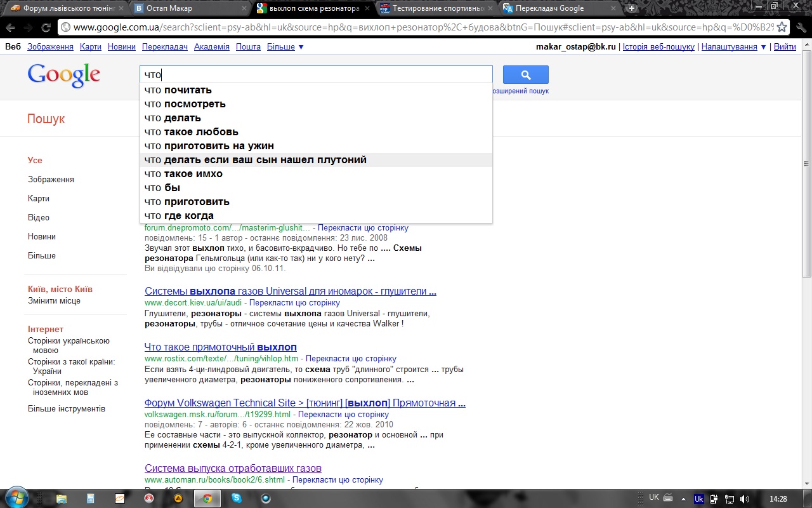Choose suggestion 'что где когда'
Viewport: 812px width, 508px height.
(316, 216)
